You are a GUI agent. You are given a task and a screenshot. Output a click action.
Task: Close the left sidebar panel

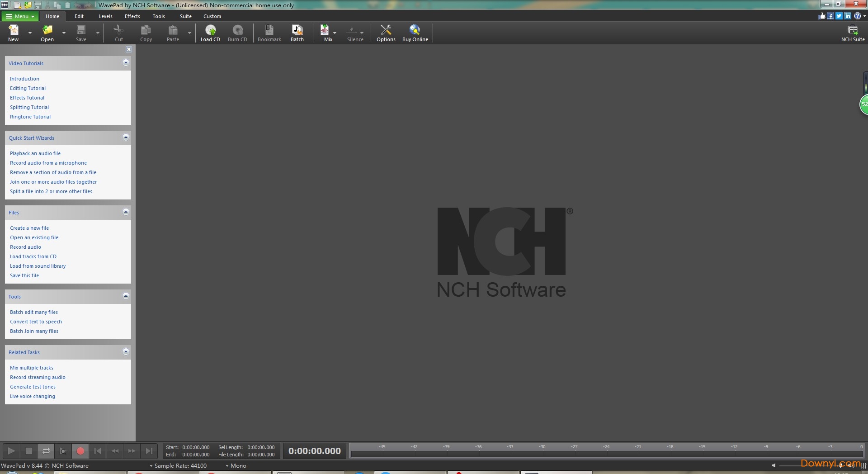click(129, 49)
